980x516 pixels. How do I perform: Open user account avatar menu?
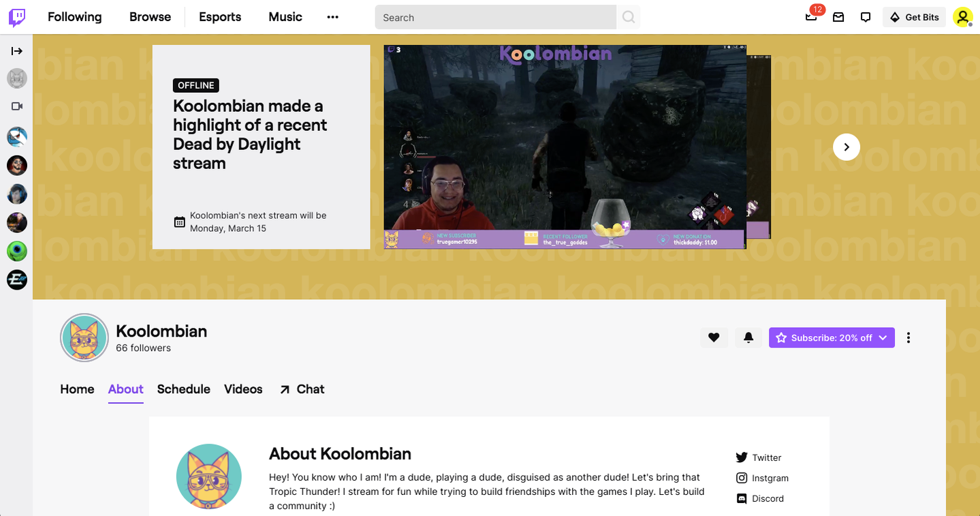pyautogui.click(x=963, y=17)
